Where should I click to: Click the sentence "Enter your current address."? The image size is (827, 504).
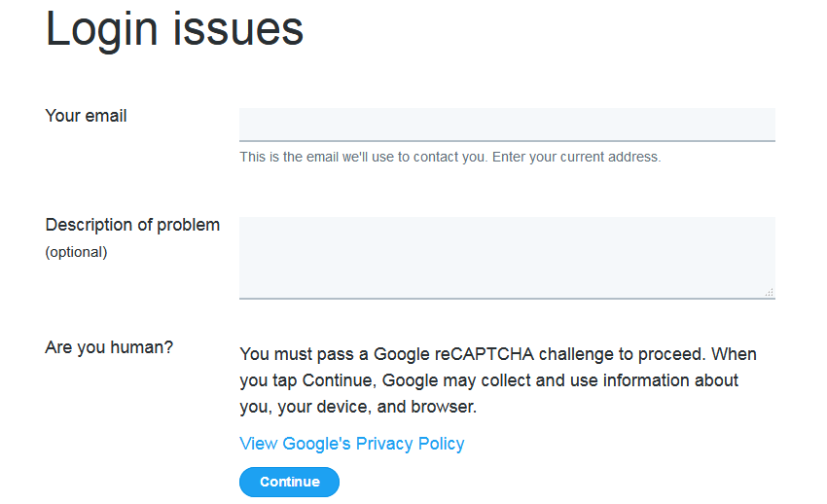click(577, 157)
